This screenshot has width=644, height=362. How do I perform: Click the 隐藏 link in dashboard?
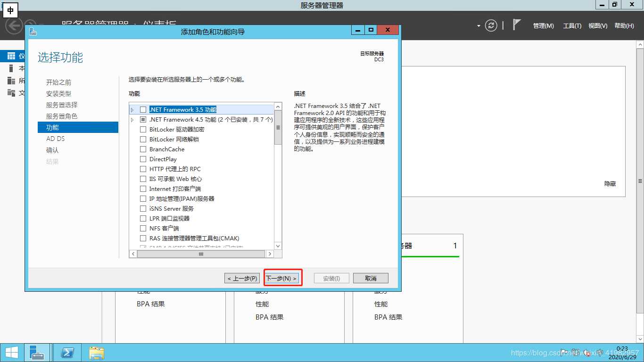click(x=610, y=183)
